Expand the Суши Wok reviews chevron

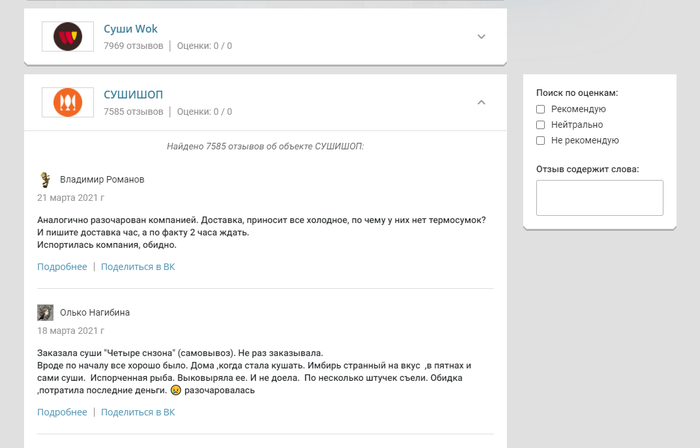pyautogui.click(x=481, y=37)
